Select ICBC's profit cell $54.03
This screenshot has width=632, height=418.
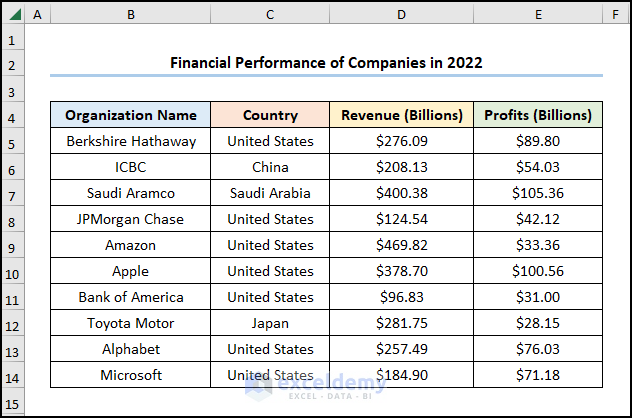tap(538, 167)
